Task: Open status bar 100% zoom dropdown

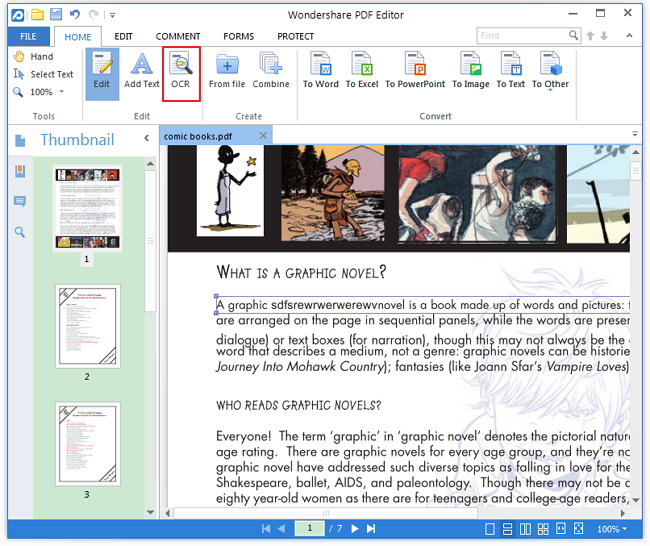Action: click(612, 529)
